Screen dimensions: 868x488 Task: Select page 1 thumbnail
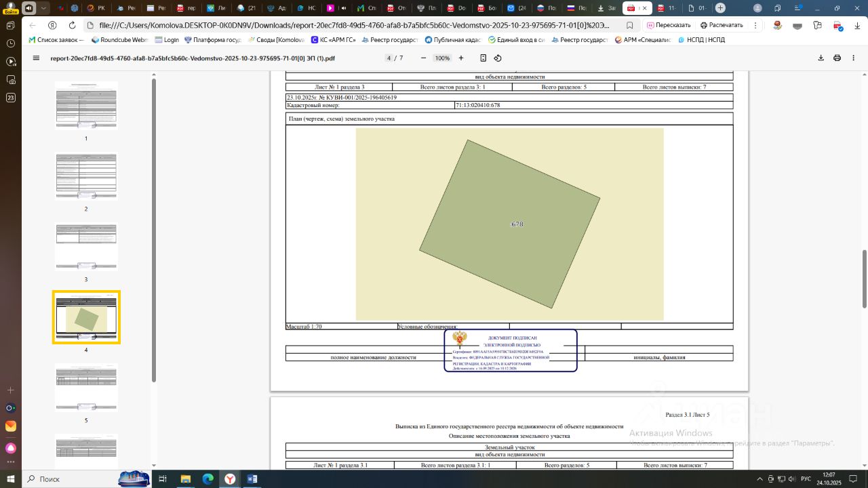pyautogui.click(x=86, y=105)
